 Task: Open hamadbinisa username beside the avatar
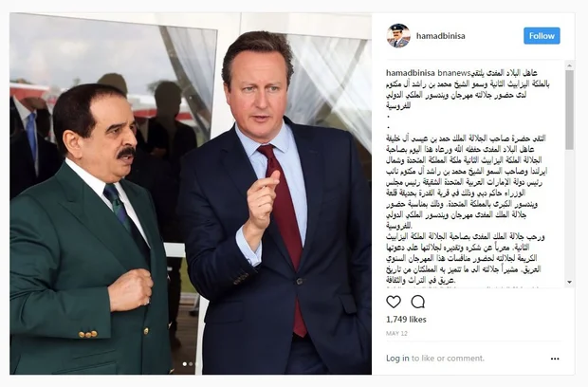tap(441, 36)
